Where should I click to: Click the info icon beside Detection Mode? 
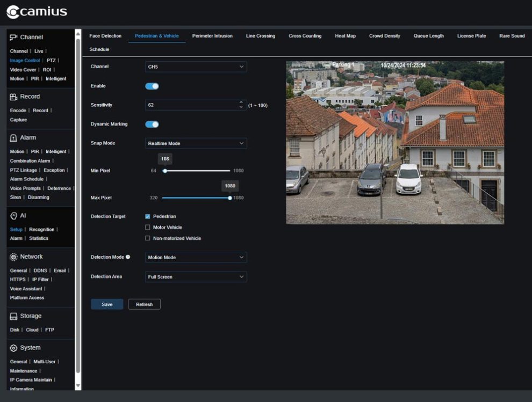click(128, 257)
